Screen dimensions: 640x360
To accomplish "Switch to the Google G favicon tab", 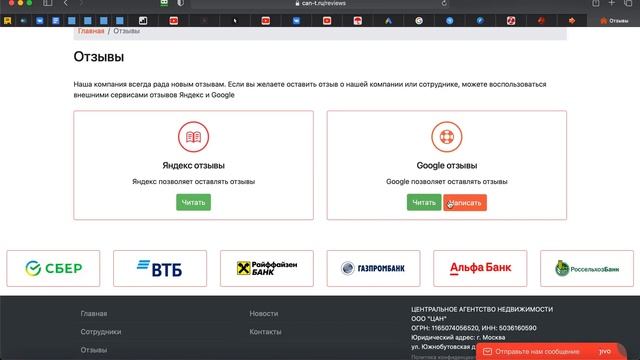I will coord(419,20).
